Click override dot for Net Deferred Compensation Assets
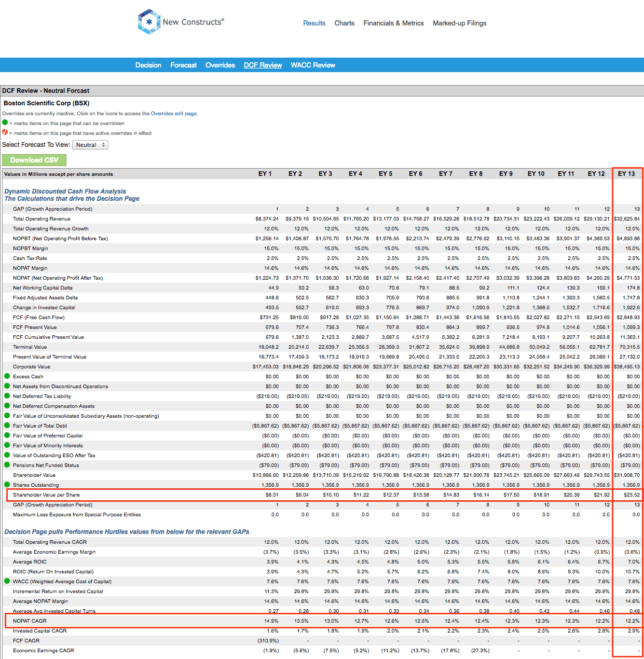644x659 pixels. [x=7, y=406]
